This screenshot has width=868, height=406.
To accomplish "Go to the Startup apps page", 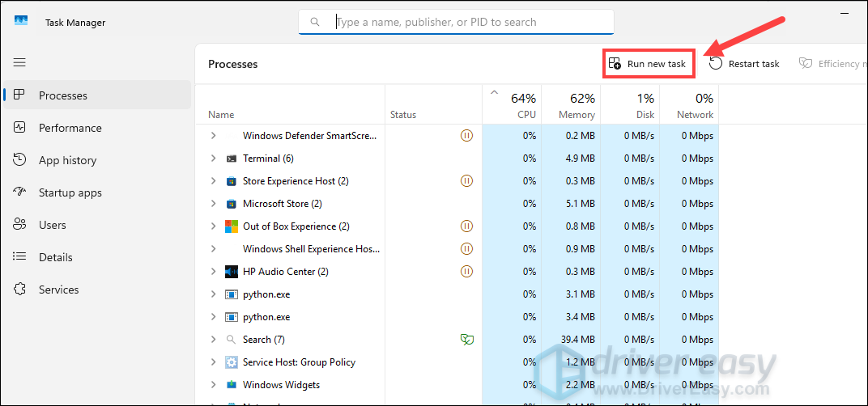I will click(x=97, y=192).
